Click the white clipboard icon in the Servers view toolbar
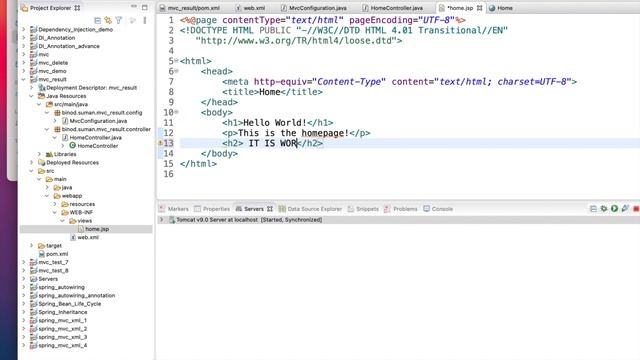640x360 pixels. [x=593, y=209]
